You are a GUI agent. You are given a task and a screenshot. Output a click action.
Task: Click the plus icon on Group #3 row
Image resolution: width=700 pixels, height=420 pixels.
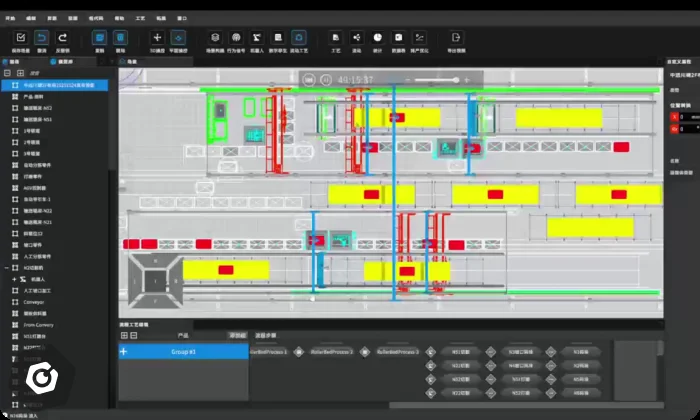pos(124,352)
